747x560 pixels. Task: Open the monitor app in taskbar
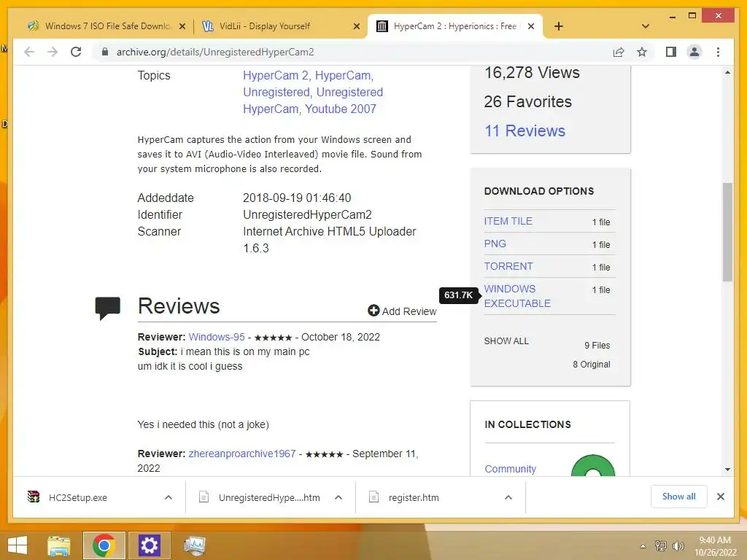195,545
